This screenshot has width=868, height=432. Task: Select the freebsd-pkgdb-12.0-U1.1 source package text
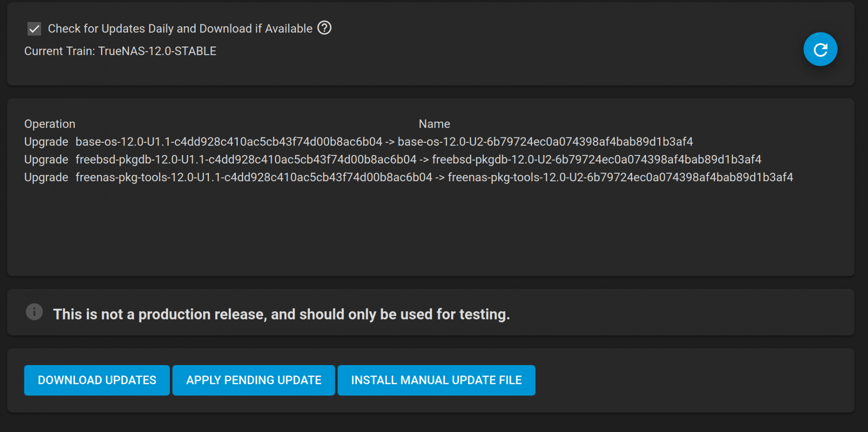246,160
